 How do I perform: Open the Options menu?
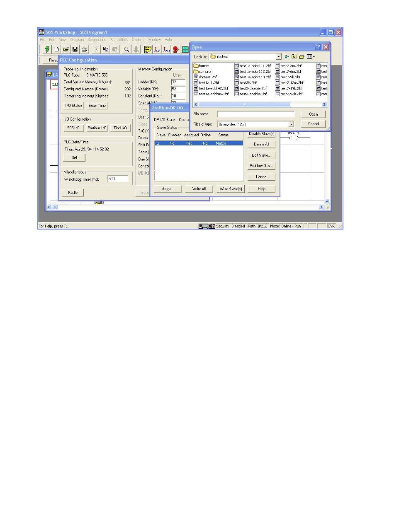click(138, 40)
